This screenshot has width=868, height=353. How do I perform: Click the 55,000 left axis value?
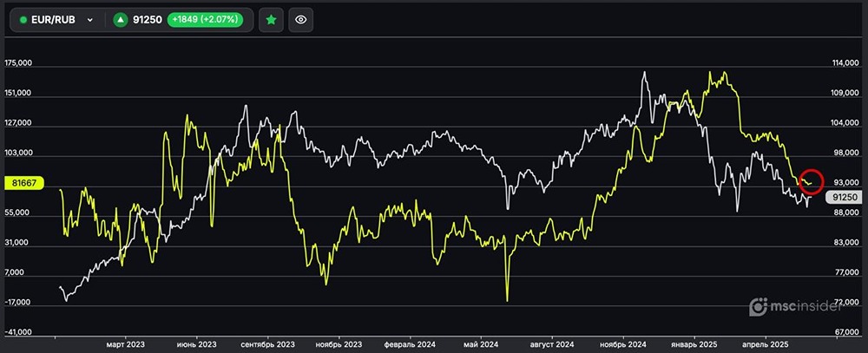click(x=18, y=213)
